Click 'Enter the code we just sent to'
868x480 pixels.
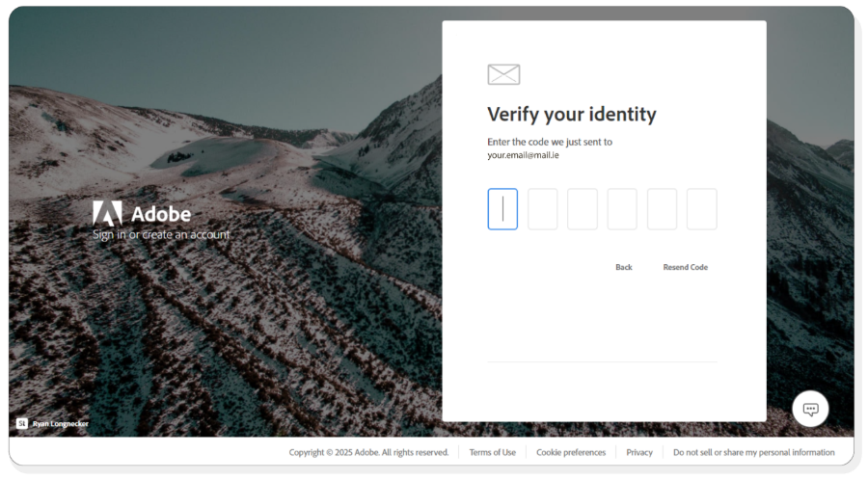click(x=550, y=142)
